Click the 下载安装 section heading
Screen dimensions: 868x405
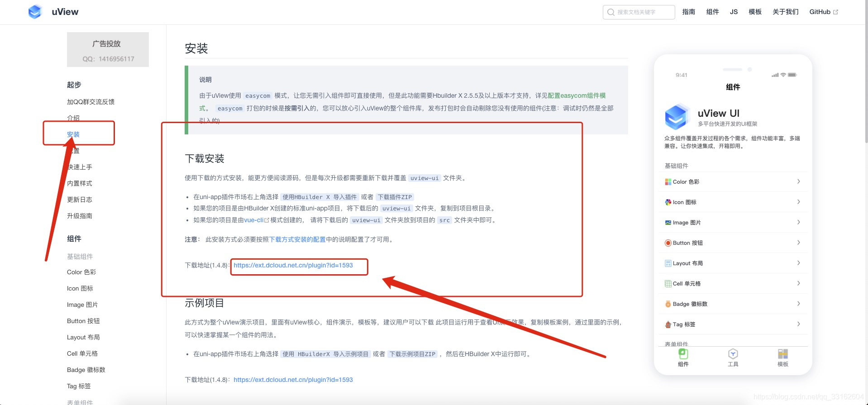(x=205, y=159)
